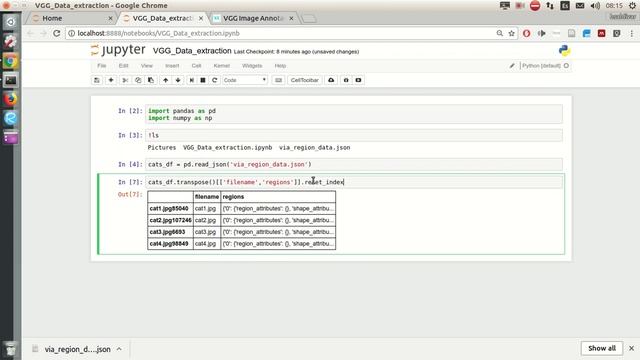Close the Home browser tab
This screenshot has width=640, height=360.
point(110,18)
